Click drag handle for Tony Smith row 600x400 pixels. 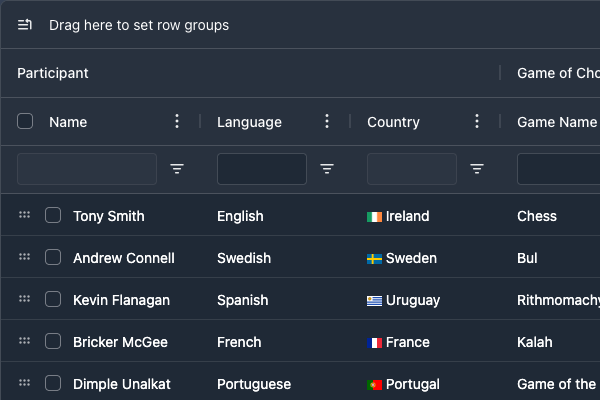[x=25, y=215]
